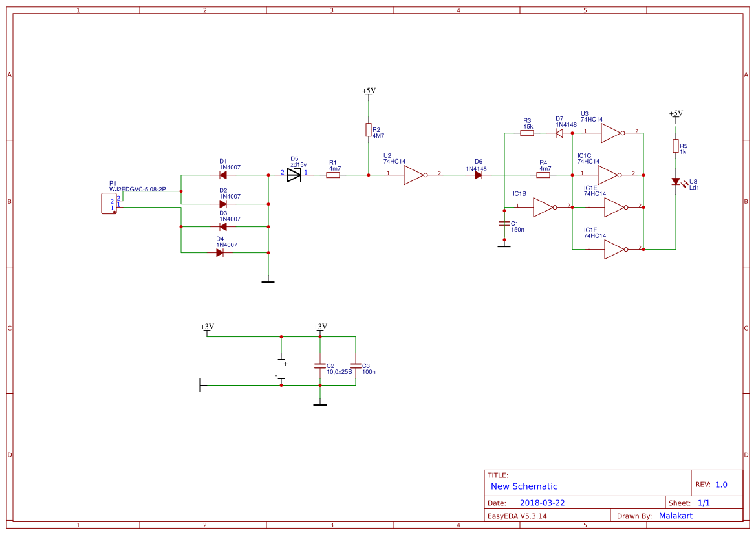This screenshot has width=756, height=535.
Task: Click the date value 2018-03-22
Action: coord(542,503)
